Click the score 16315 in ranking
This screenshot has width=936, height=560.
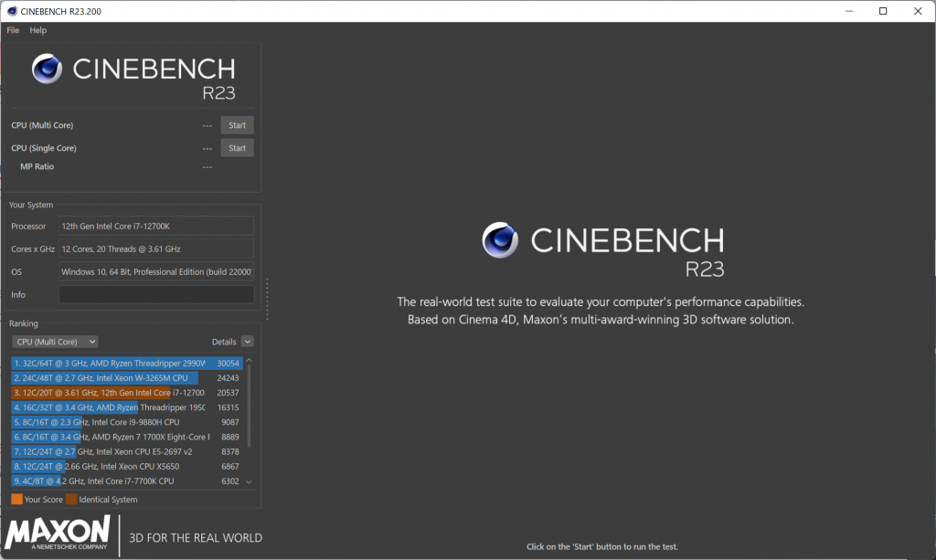[x=228, y=407]
